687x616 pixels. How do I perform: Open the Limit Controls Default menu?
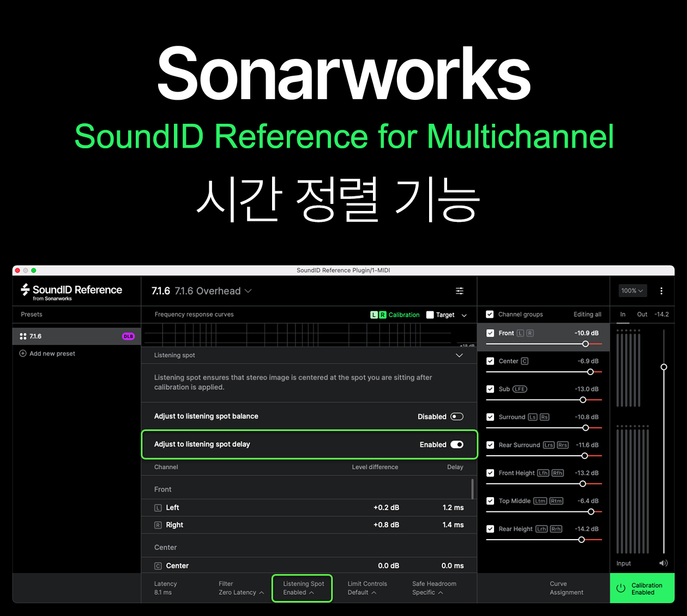click(367, 588)
